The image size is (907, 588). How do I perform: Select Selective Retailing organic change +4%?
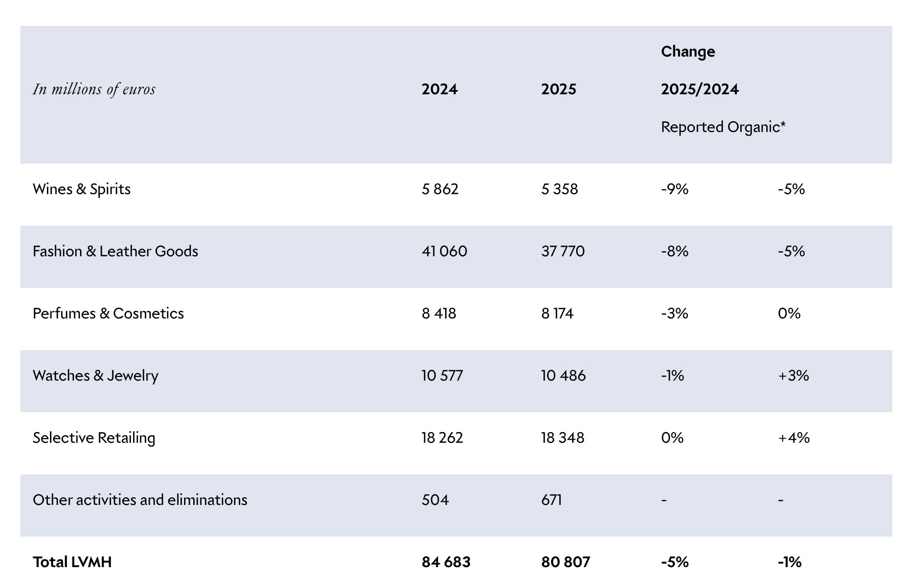(x=794, y=438)
